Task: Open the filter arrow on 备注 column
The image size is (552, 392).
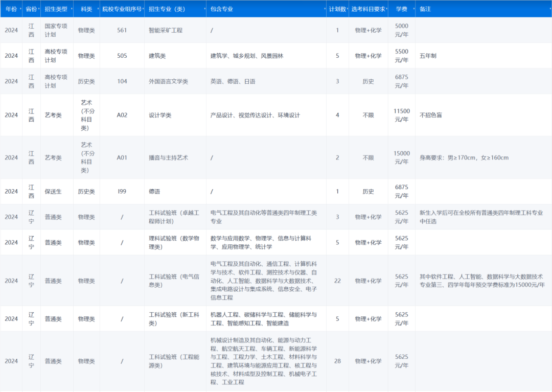Action: point(549,9)
